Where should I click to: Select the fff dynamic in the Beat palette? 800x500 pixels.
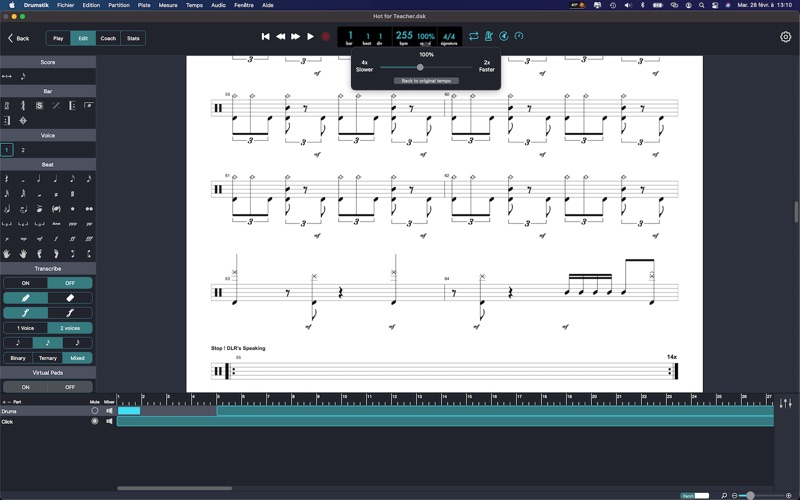click(89, 239)
